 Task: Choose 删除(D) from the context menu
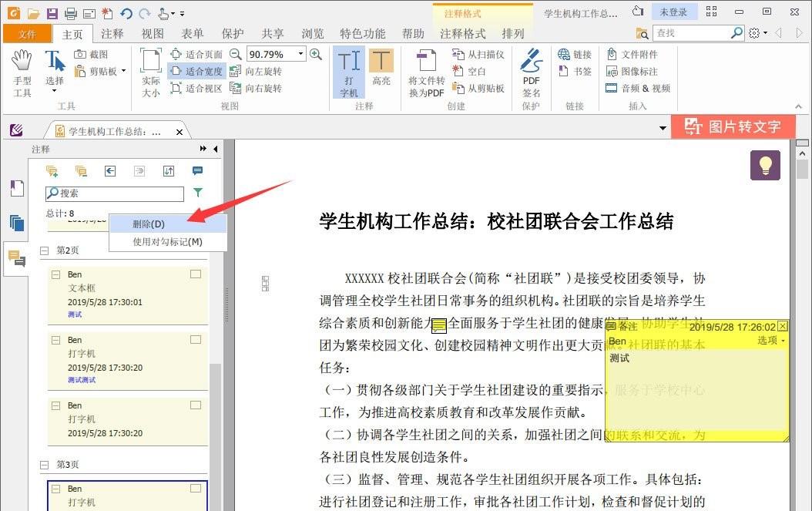(149, 224)
